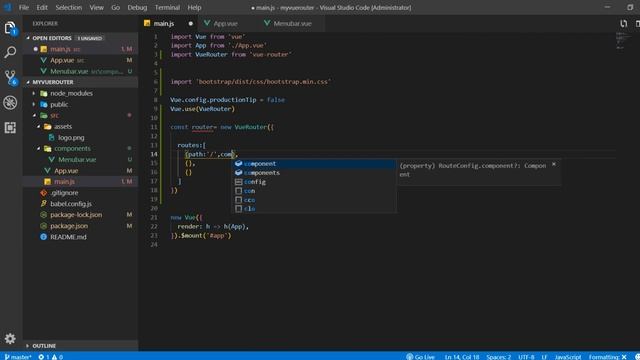This screenshot has height=360, width=640.
Task: Open the Edit menu
Action: tap(42, 7)
